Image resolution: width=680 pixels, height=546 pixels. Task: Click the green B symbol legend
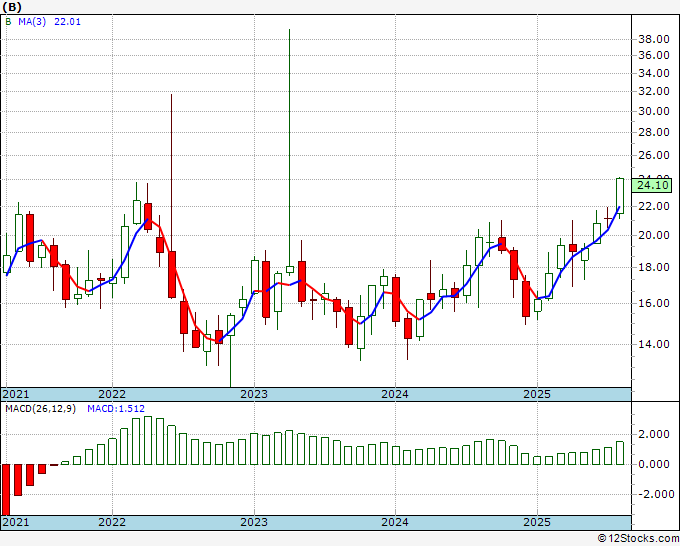tap(8, 22)
